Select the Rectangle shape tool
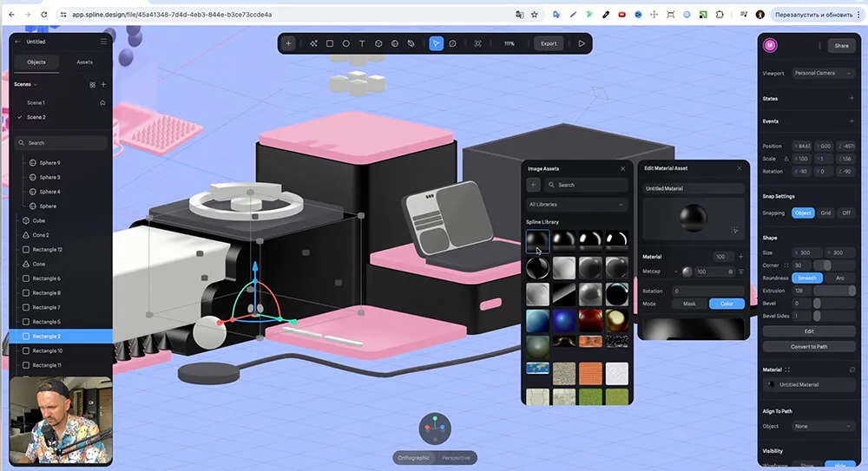868x471 pixels. 329,43
